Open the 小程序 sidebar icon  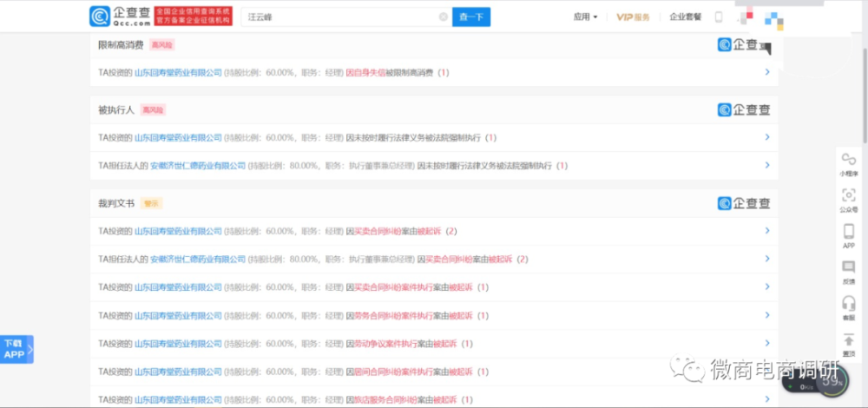point(849,164)
